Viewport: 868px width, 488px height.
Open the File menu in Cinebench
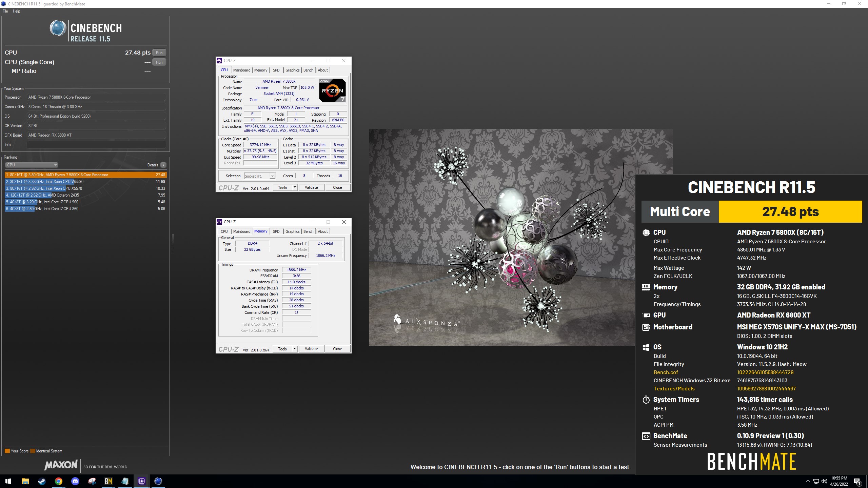pyautogui.click(x=5, y=11)
